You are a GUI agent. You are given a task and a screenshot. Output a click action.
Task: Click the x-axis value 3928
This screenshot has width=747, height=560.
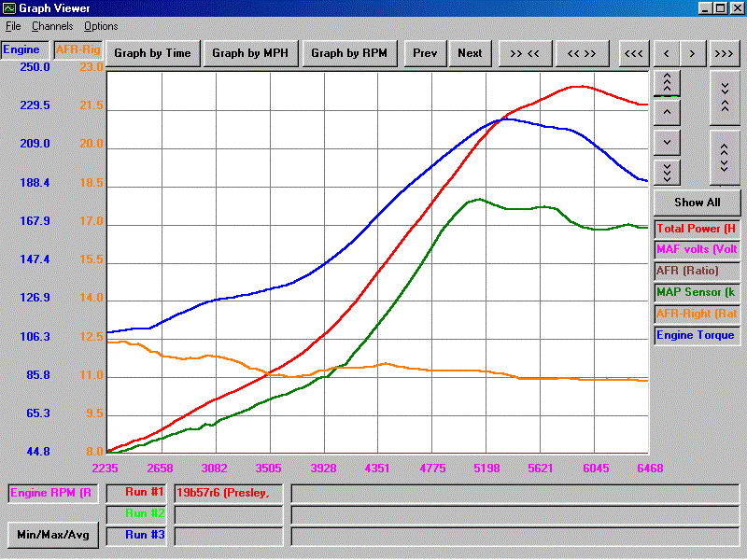pos(323,469)
